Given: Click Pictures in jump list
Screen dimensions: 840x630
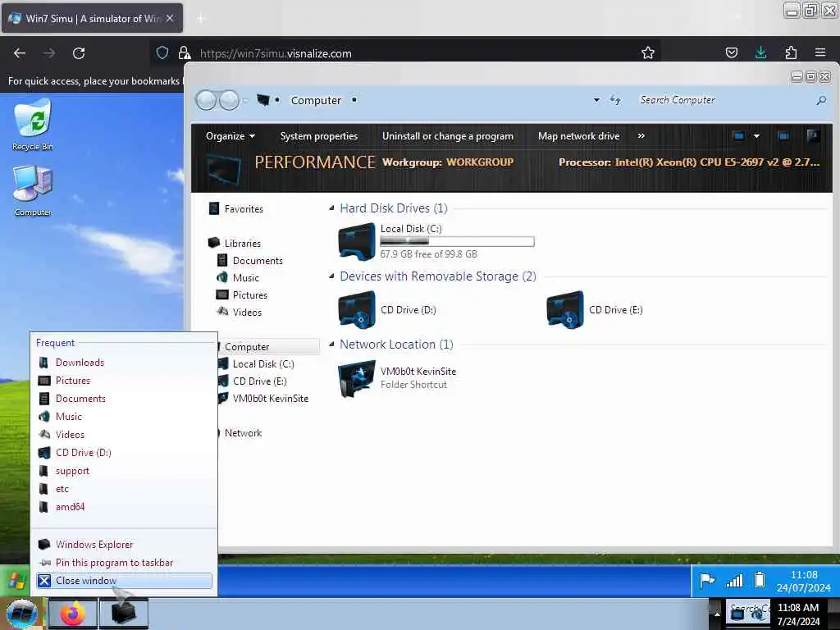Looking at the screenshot, I should (73, 381).
